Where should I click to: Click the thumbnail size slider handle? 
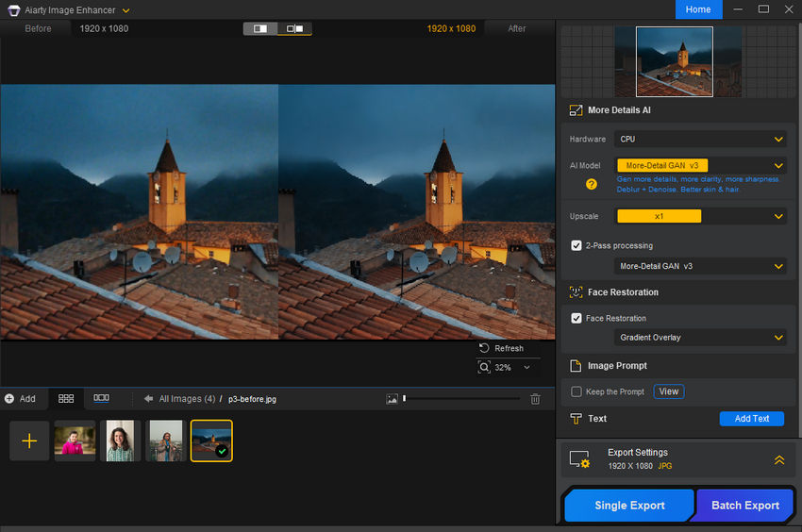click(x=404, y=398)
